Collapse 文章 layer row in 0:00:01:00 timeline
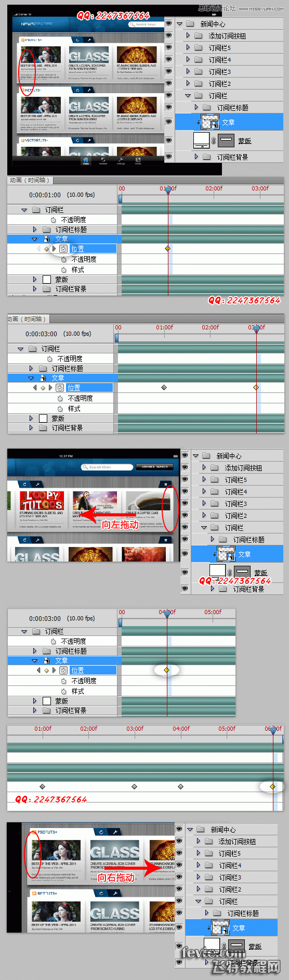This screenshot has width=289, height=980. [x=35, y=239]
